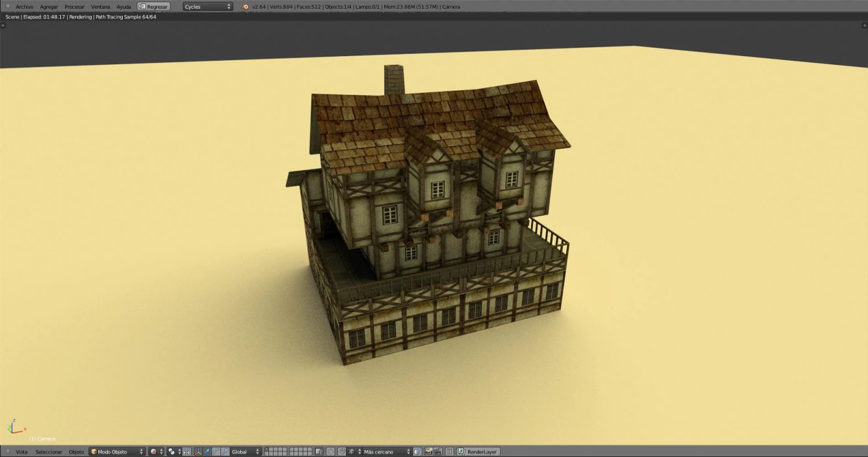
Task: Toggle manipulate object centers only icon
Action: (x=186, y=452)
